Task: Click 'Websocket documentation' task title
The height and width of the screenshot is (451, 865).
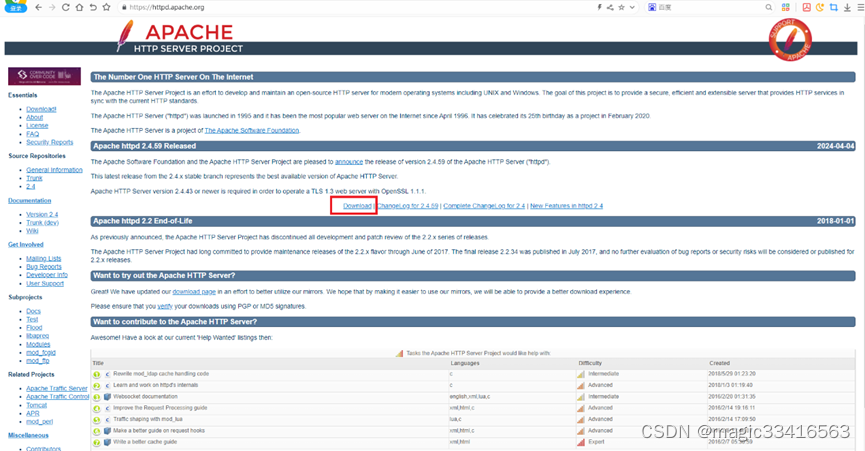Action: (x=145, y=396)
